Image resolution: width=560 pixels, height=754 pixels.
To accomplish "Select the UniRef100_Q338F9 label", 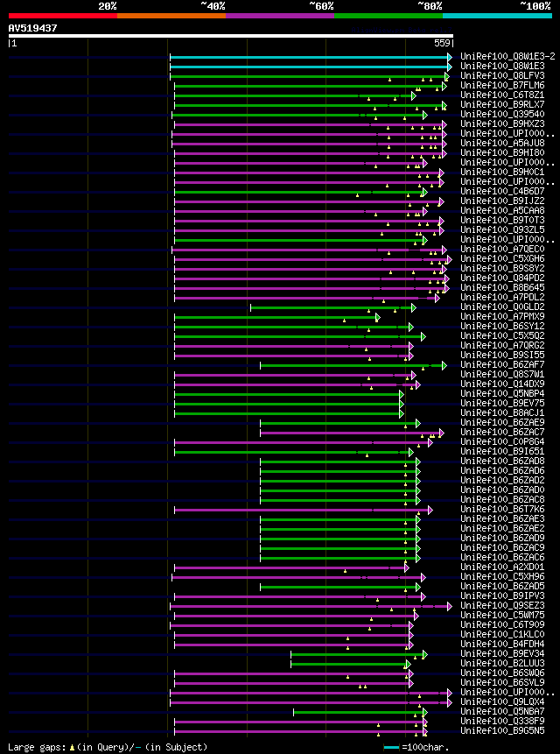I will 503,721.
